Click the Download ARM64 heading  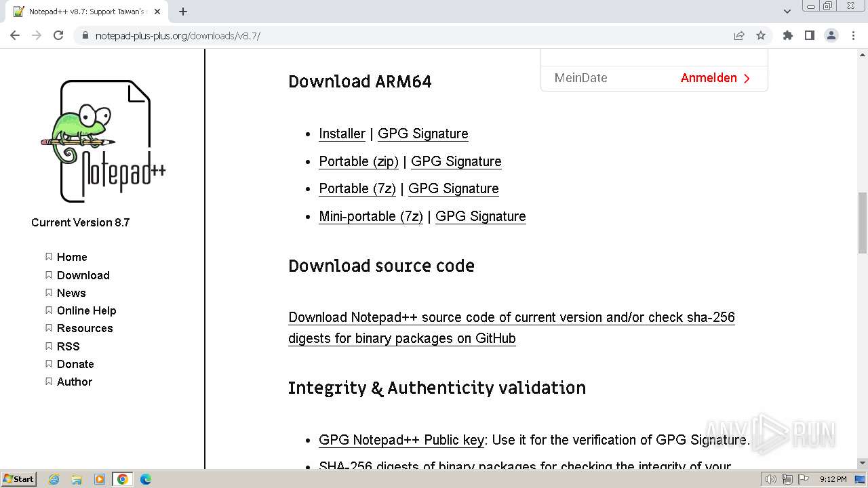360,81
